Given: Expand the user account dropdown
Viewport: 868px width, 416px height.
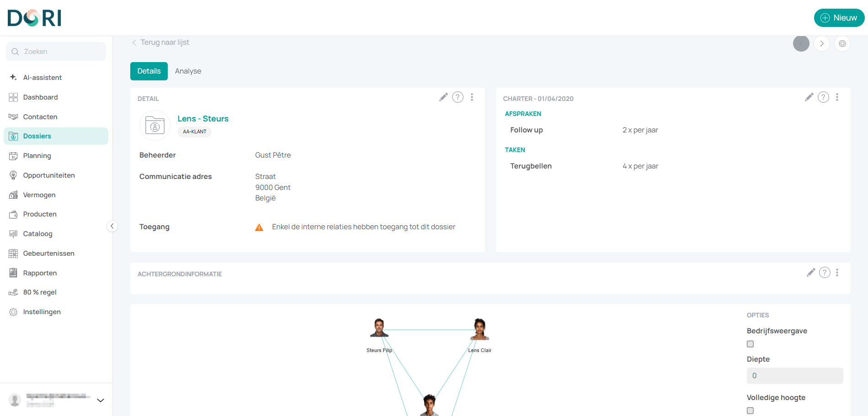Looking at the screenshot, I should pyautogui.click(x=101, y=400).
